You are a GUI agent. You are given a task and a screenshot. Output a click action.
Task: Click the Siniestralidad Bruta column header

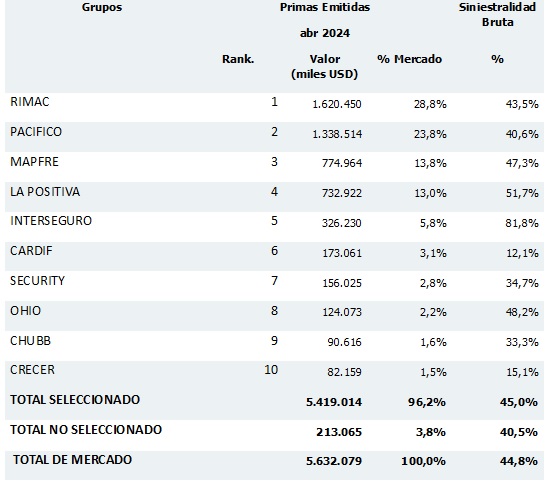click(497, 15)
